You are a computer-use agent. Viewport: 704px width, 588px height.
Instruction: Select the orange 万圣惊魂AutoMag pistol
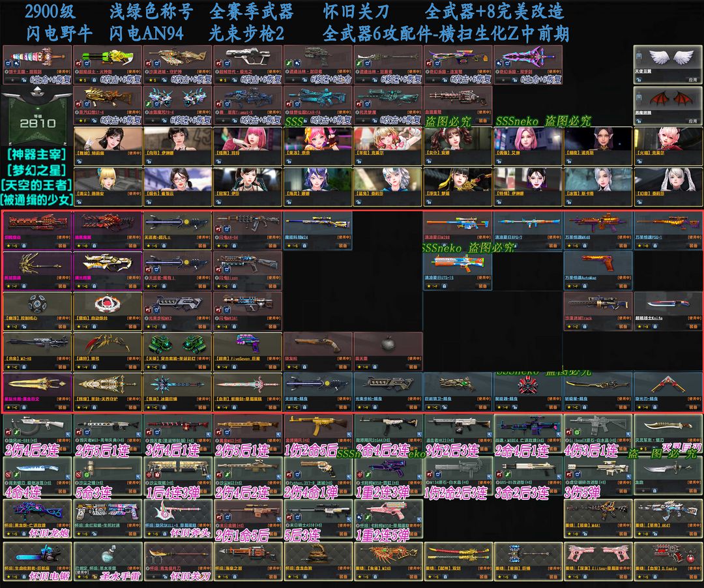598,271
